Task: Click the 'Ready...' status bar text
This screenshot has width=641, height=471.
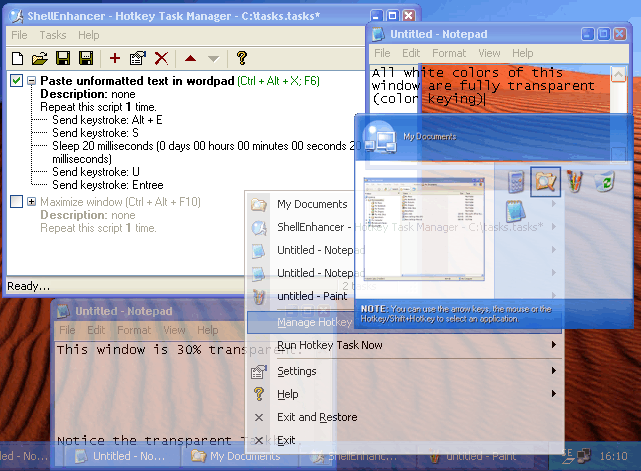Action: pos(29,286)
